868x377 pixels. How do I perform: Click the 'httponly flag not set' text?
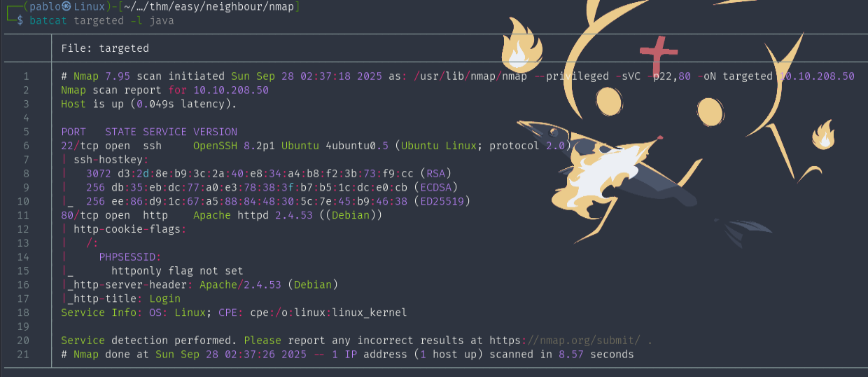(x=177, y=271)
